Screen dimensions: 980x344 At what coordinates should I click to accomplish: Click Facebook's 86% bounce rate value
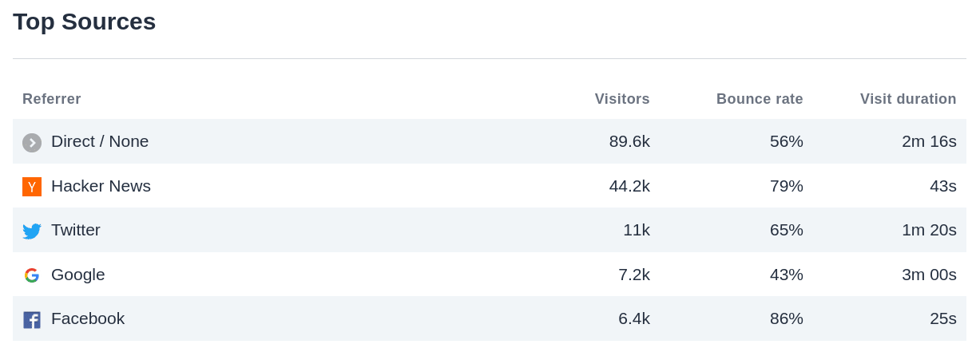pyautogui.click(x=787, y=318)
